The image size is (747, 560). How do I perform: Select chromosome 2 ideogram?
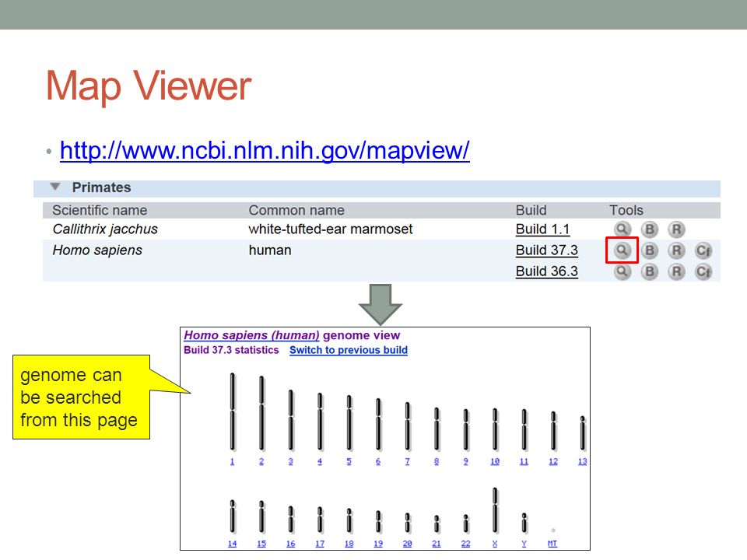click(261, 413)
